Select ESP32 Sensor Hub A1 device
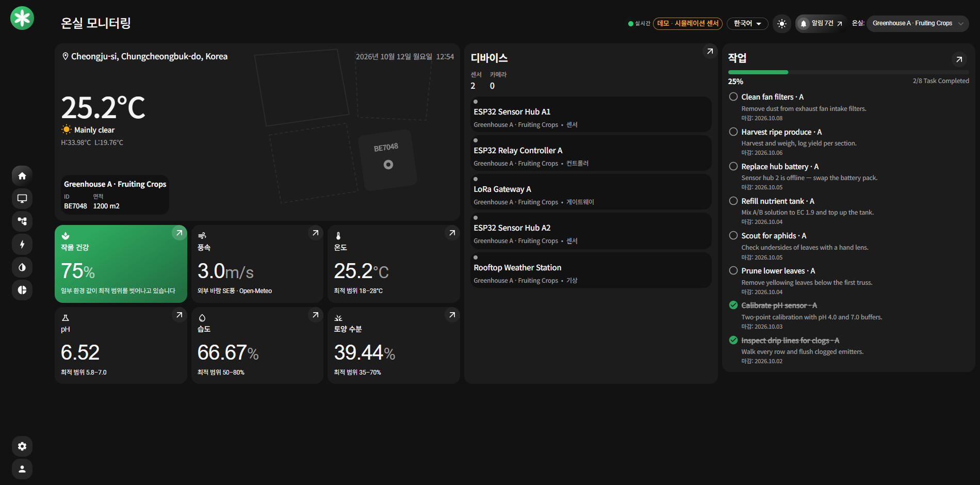980x485 pixels. 591,114
